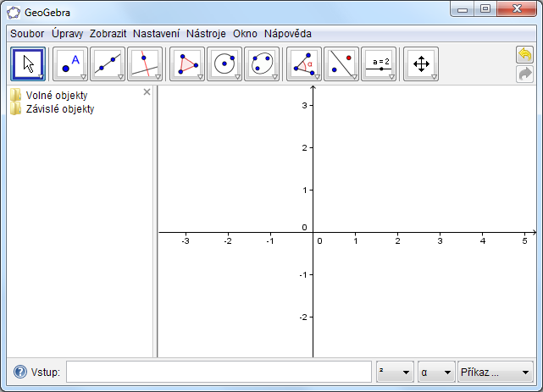Screen dimensions: 543x392
Task: Open the Soubor menu
Action: 27,34
